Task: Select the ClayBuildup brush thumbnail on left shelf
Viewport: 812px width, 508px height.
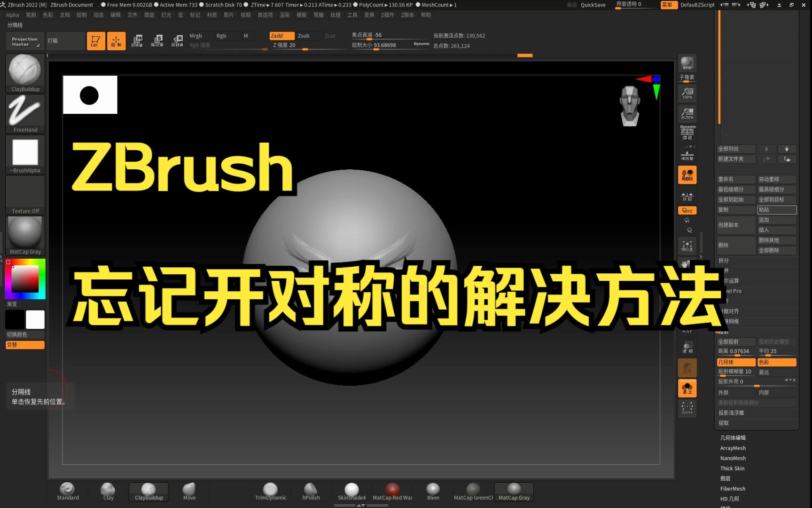Action: pyautogui.click(x=25, y=73)
